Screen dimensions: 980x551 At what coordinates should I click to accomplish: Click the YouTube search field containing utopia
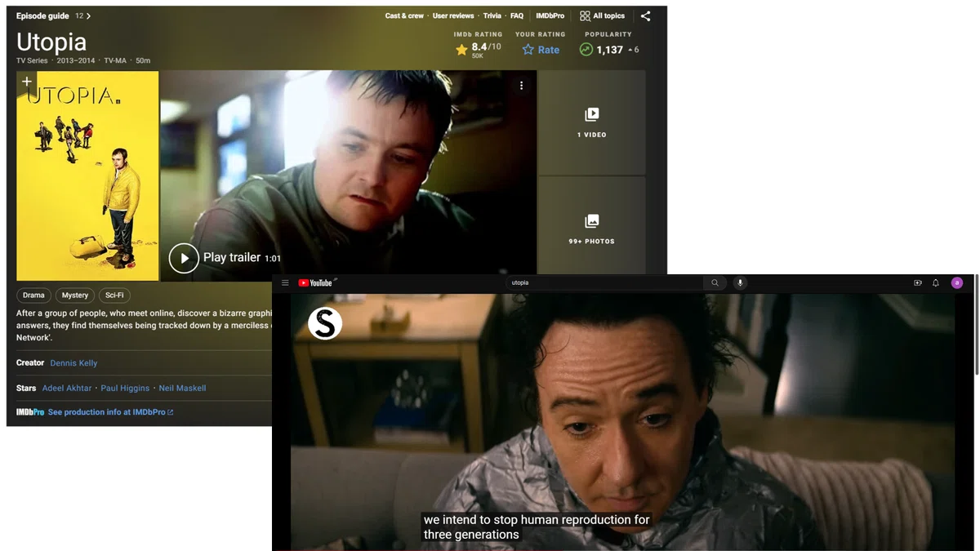click(x=604, y=283)
